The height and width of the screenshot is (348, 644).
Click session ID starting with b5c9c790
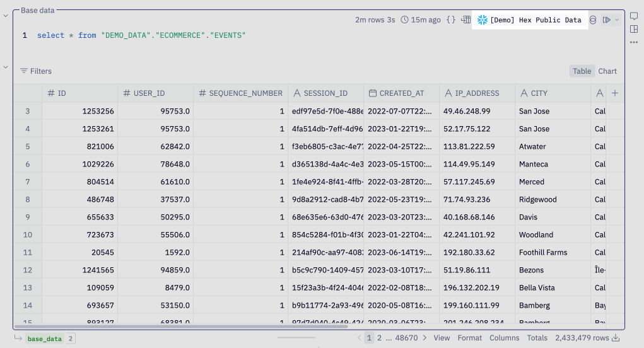325,270
